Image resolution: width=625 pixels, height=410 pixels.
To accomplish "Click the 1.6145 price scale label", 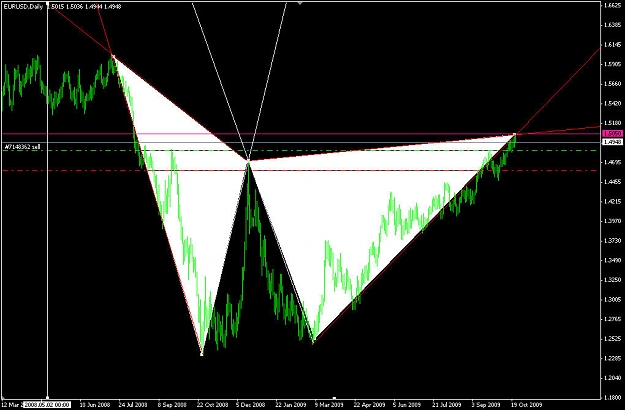I will pyautogui.click(x=613, y=45).
